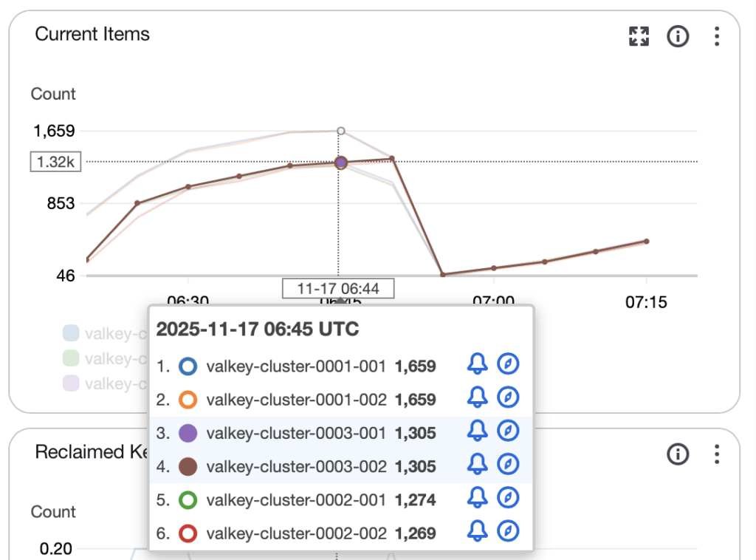Toggle the orange valkey-cluster-0001-002 series marker
The image size is (756, 560).
188,400
